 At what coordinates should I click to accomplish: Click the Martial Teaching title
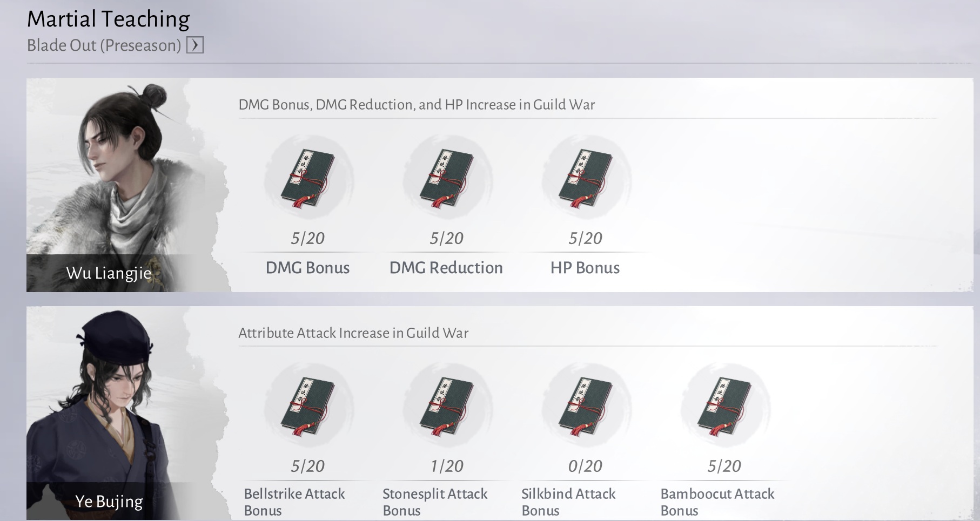[109, 19]
